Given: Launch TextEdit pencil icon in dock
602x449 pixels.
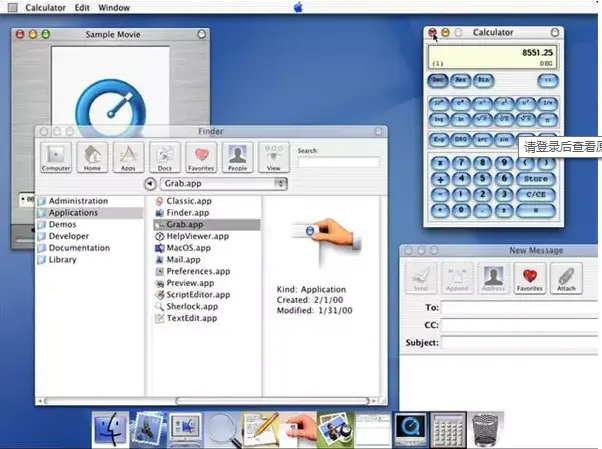Looking at the screenshot, I should coord(261,429).
